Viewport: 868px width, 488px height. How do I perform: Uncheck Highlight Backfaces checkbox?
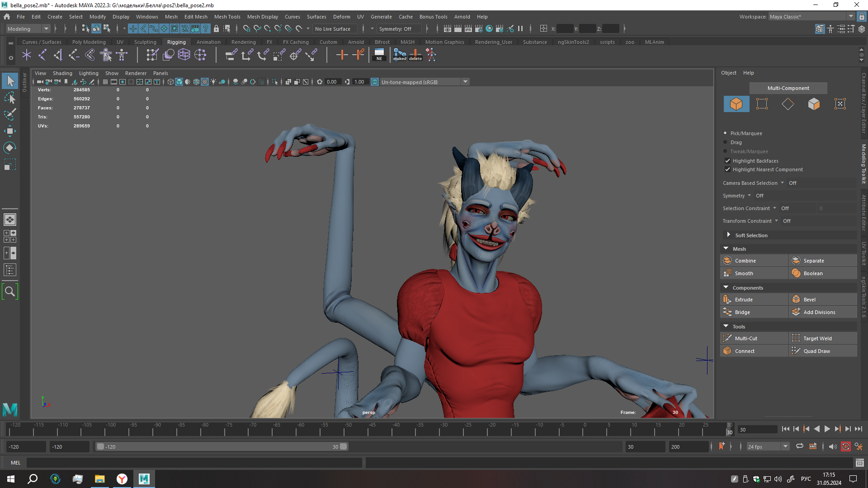727,161
